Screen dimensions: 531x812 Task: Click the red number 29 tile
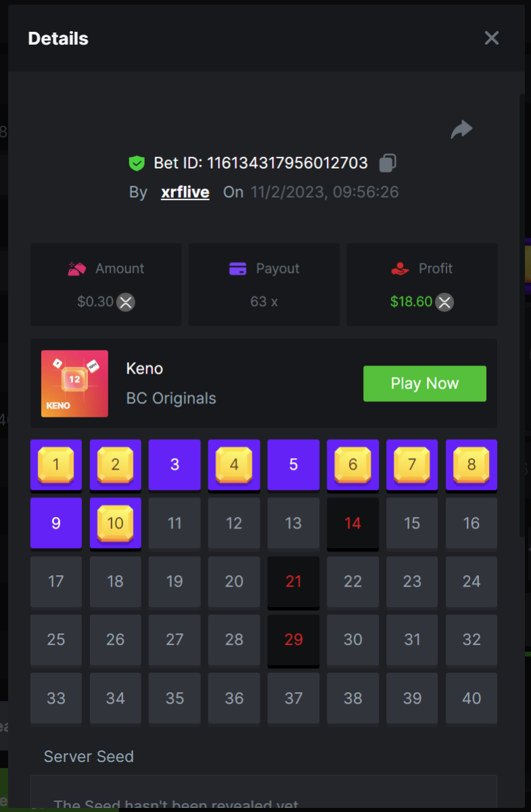pyautogui.click(x=294, y=639)
